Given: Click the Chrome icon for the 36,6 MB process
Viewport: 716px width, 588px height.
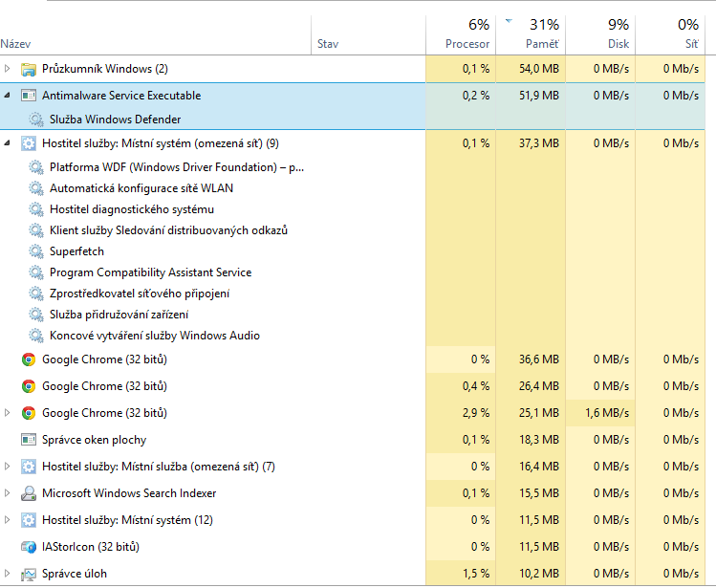Looking at the screenshot, I should tap(29, 359).
